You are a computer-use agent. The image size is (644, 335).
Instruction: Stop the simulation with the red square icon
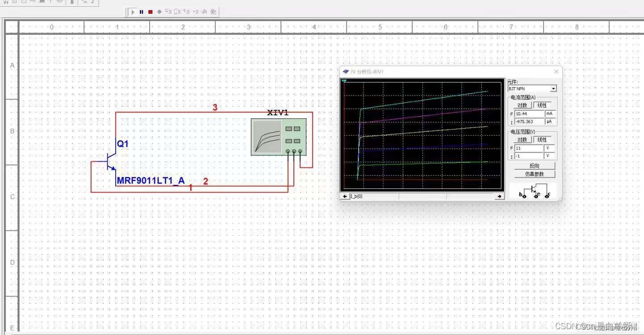[151, 12]
